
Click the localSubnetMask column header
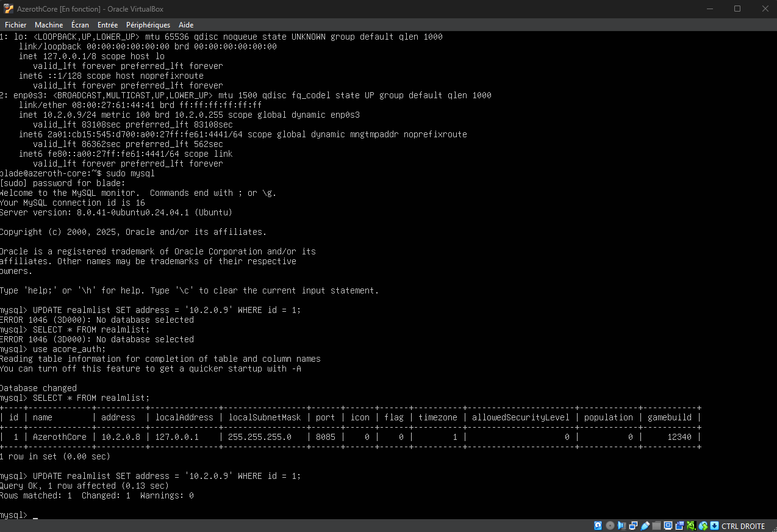point(265,417)
